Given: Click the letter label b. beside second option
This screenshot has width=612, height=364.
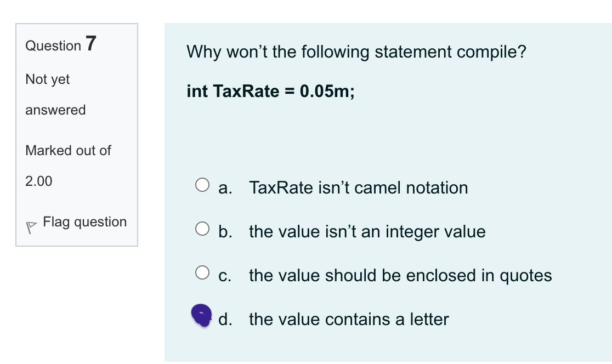Looking at the screenshot, I should click(225, 232).
